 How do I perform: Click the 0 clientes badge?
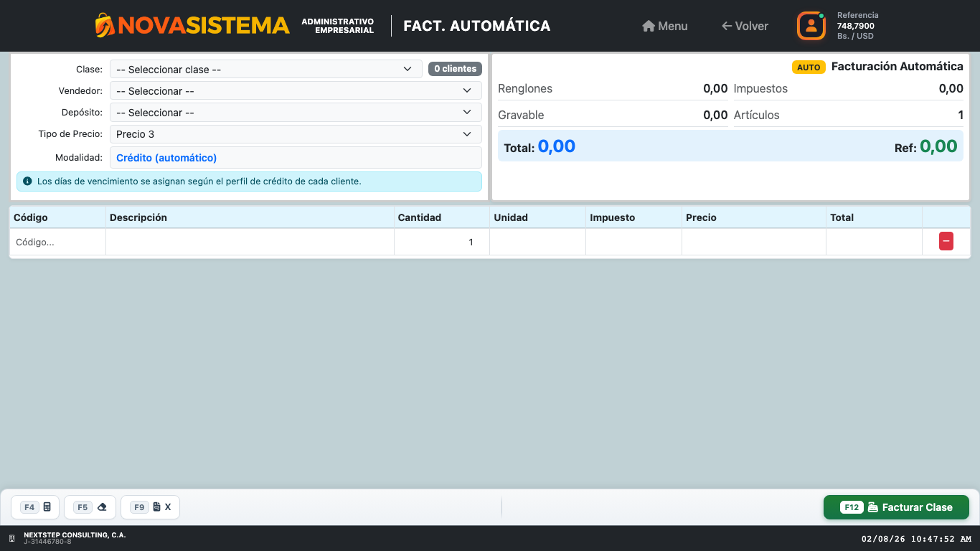(455, 69)
